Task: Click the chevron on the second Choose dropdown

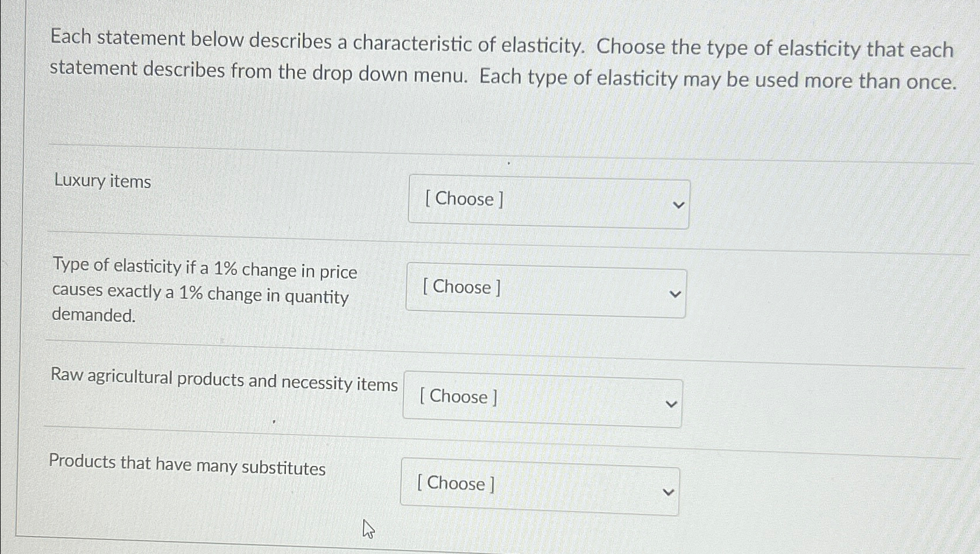Action: tap(674, 294)
